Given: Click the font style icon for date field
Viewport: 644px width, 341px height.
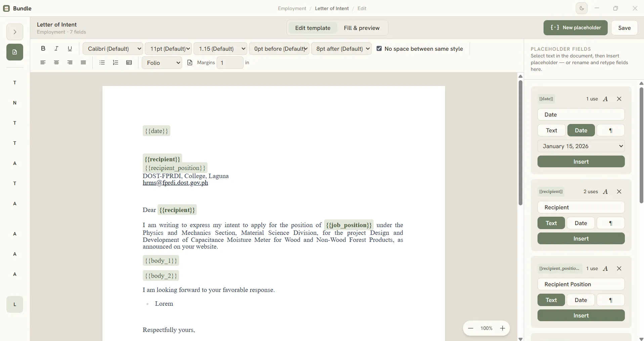Looking at the screenshot, I should pyautogui.click(x=605, y=99).
